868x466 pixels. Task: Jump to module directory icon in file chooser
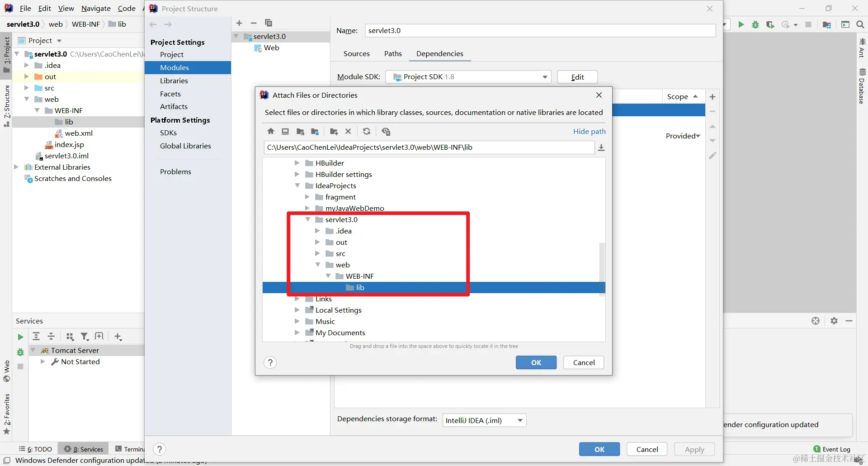coord(315,131)
